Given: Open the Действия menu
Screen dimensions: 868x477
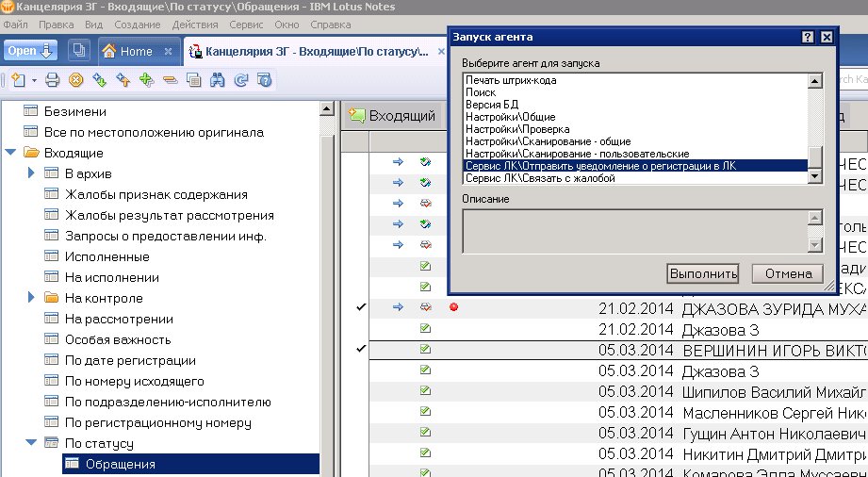Looking at the screenshot, I should [x=195, y=22].
